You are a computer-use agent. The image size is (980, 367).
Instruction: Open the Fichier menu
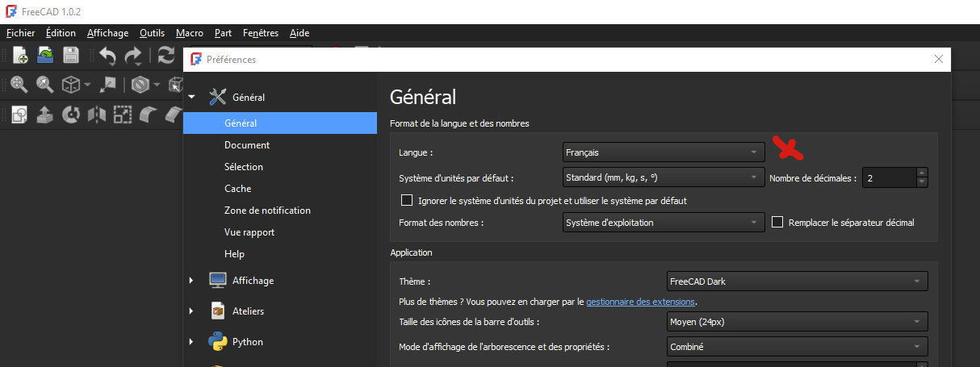[x=20, y=33]
